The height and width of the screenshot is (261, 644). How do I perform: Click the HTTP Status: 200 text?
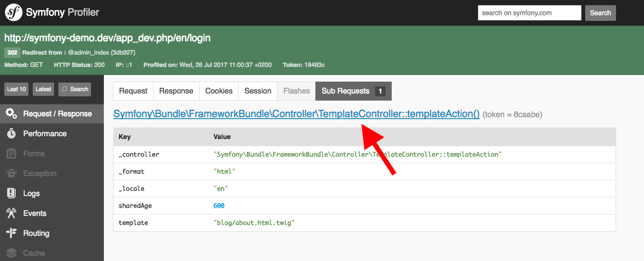click(x=79, y=65)
